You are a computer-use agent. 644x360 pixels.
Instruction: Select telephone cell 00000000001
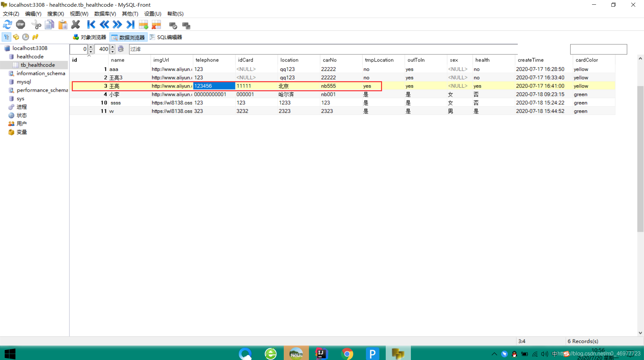(214, 94)
